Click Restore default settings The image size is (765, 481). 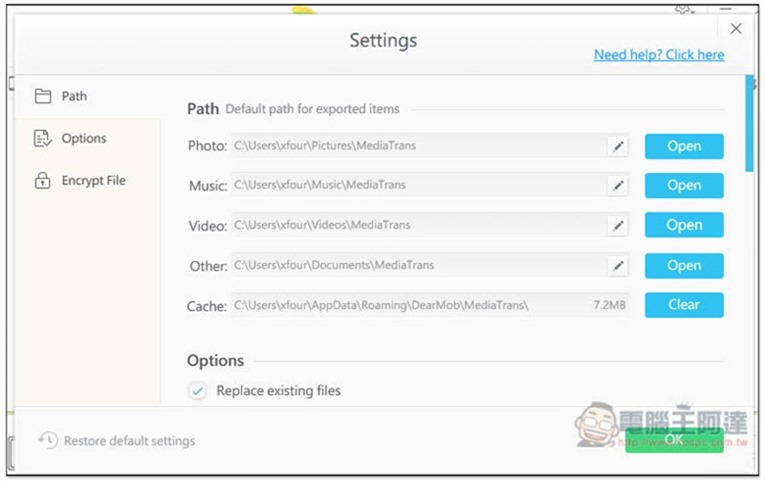pyautogui.click(x=129, y=441)
